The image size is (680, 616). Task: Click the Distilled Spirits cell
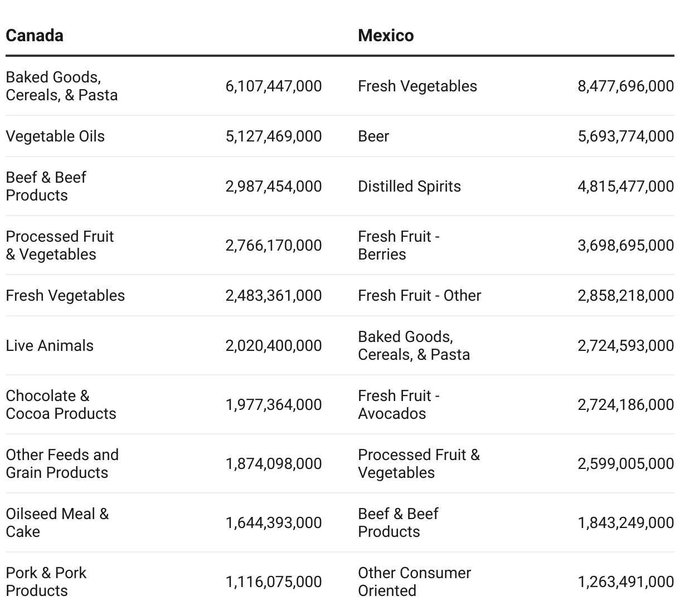(x=409, y=187)
